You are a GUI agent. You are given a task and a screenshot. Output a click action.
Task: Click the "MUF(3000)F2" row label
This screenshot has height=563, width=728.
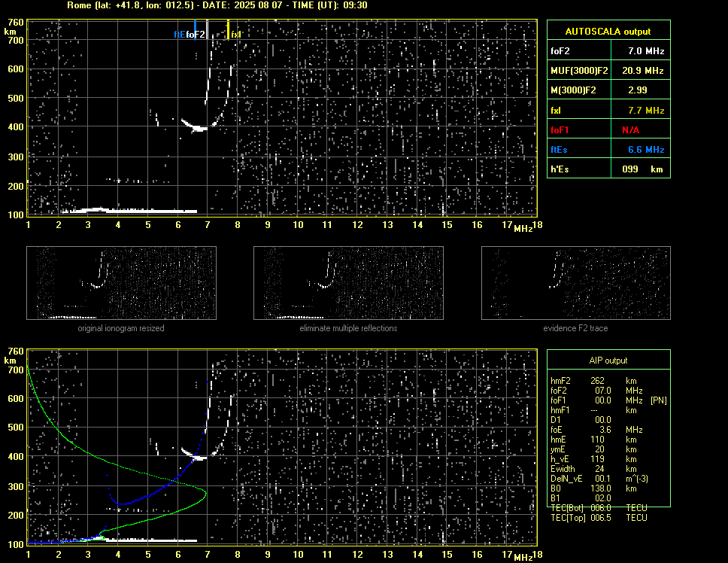click(579, 71)
